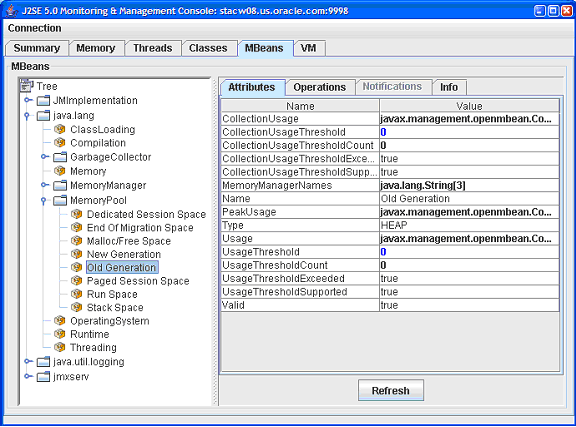Click the Compilation MBean icon
Viewport: 576px width, 427px height.
[x=60, y=143]
